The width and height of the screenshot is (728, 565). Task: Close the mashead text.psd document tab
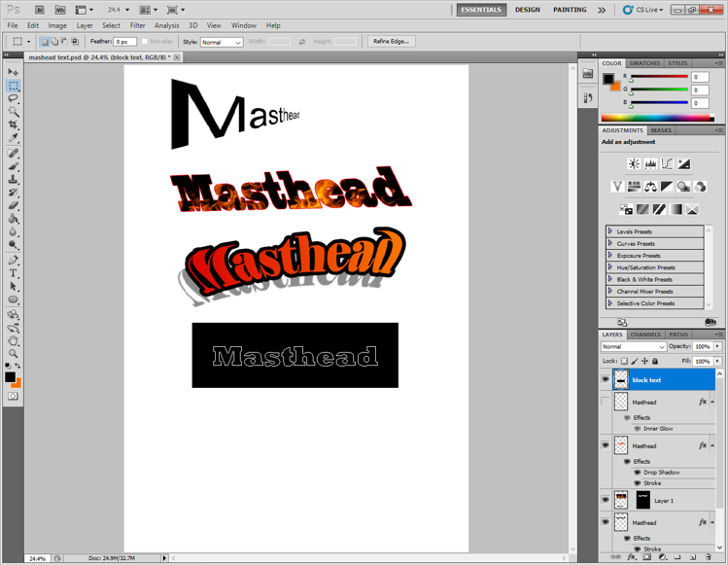click(177, 57)
